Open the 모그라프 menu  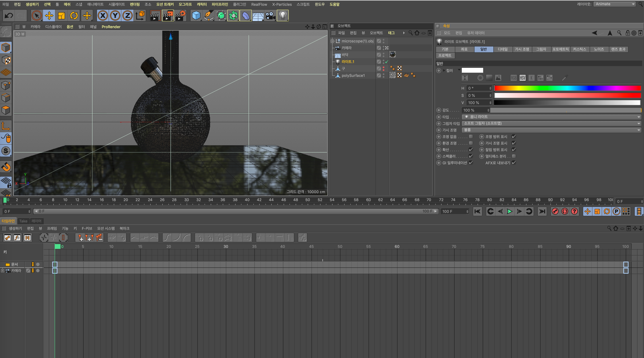click(185, 4)
